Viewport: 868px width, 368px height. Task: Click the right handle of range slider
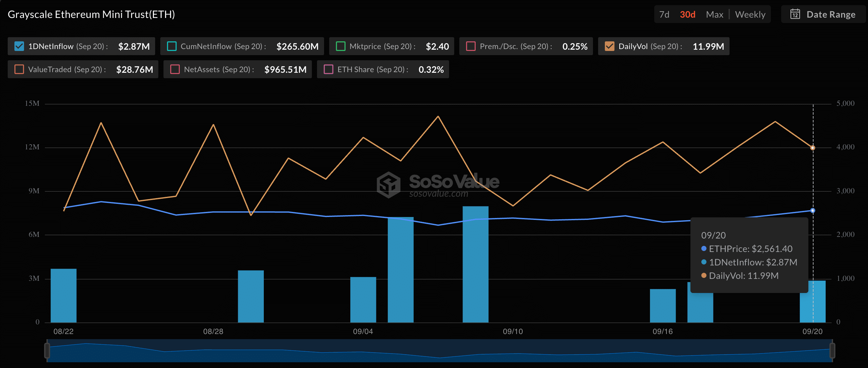click(x=832, y=350)
